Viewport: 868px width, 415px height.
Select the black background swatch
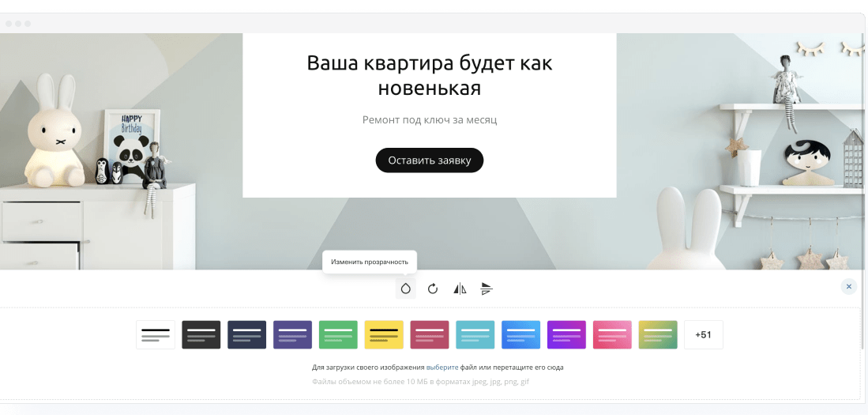point(201,334)
